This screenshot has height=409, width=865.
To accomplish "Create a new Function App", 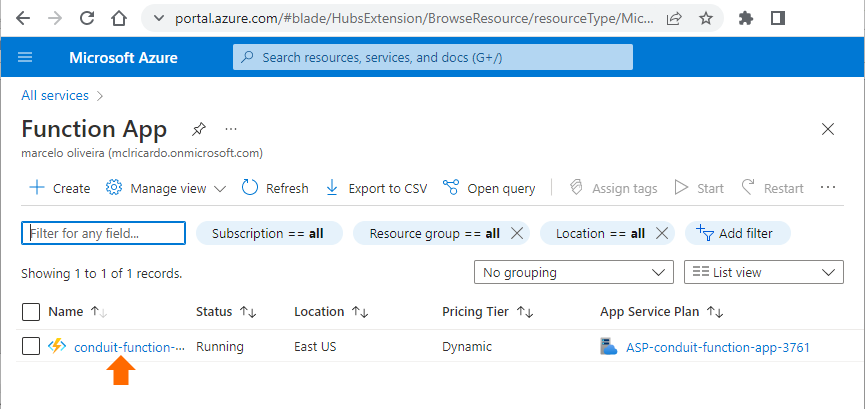I will coord(60,188).
